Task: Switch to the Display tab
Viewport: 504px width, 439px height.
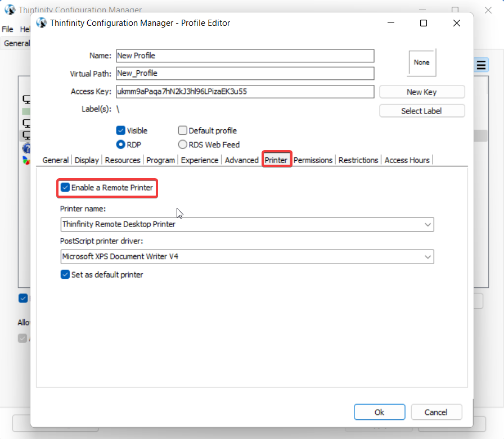Action: coord(87,160)
